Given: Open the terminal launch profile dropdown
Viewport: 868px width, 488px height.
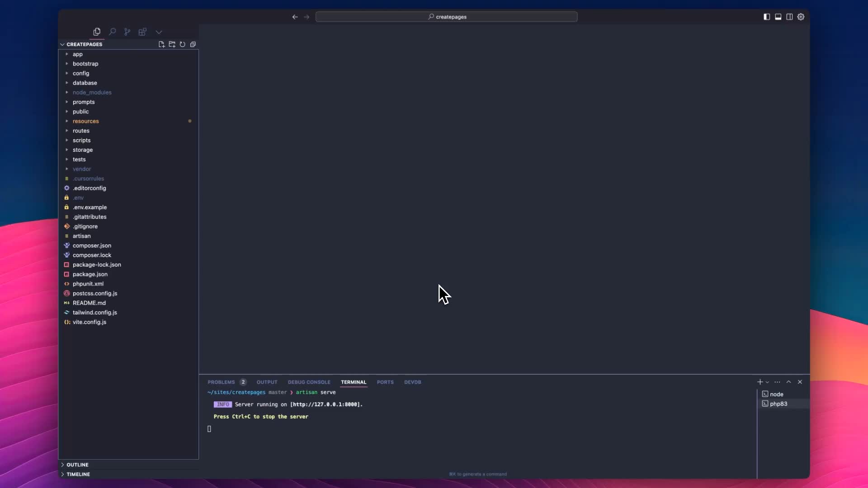Looking at the screenshot, I should (x=767, y=382).
